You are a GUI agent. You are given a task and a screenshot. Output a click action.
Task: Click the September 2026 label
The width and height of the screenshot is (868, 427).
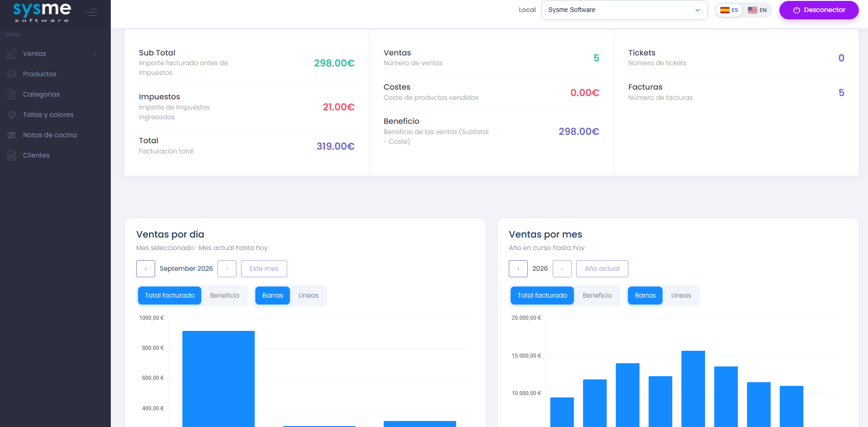click(186, 269)
